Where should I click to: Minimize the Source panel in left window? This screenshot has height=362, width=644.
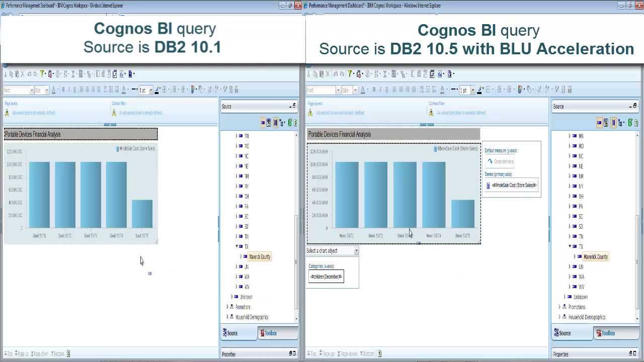point(291,106)
